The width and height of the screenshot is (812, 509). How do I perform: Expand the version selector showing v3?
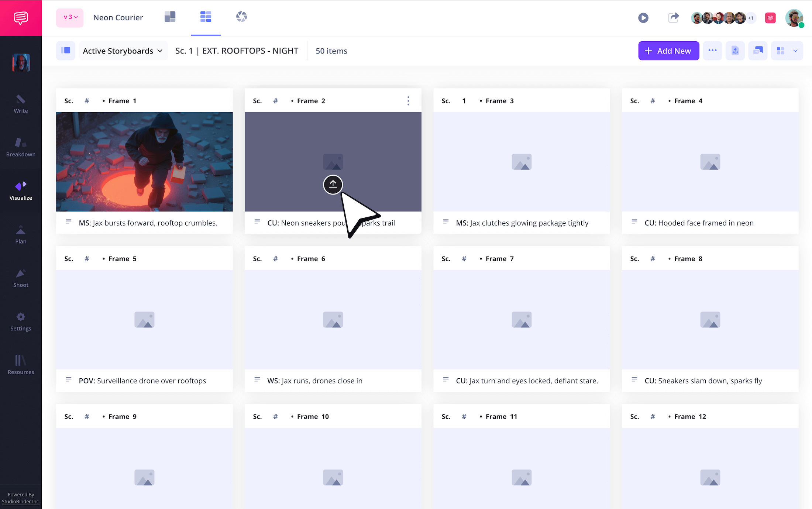(x=69, y=17)
